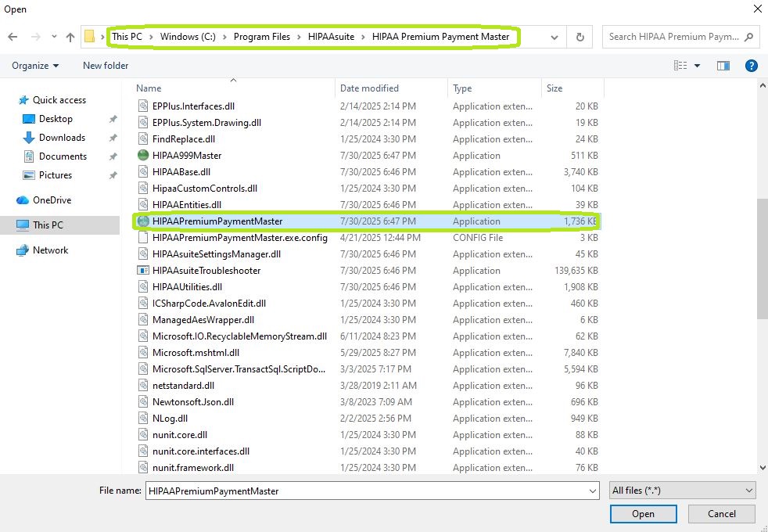Change view layout icon
The width and height of the screenshot is (768, 532).
pos(680,66)
